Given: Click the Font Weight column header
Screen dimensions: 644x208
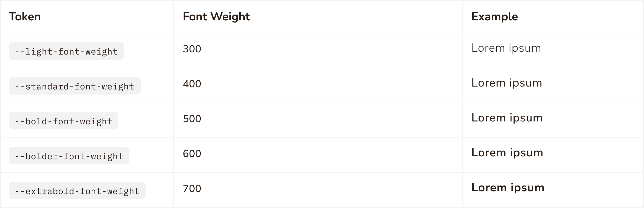Looking at the screenshot, I should pyautogui.click(x=216, y=17).
